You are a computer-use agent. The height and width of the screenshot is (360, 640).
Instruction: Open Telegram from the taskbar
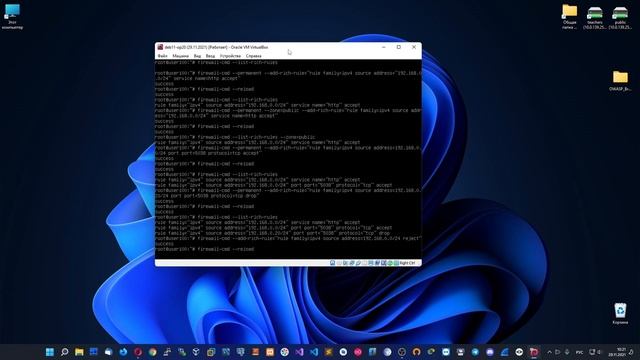point(475,352)
